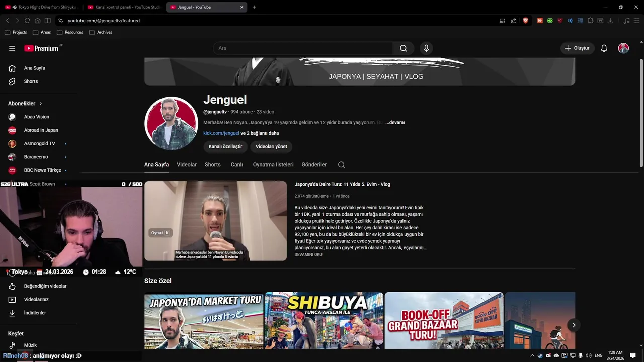Switch to Ana Sayfa channel tab

coord(156,165)
